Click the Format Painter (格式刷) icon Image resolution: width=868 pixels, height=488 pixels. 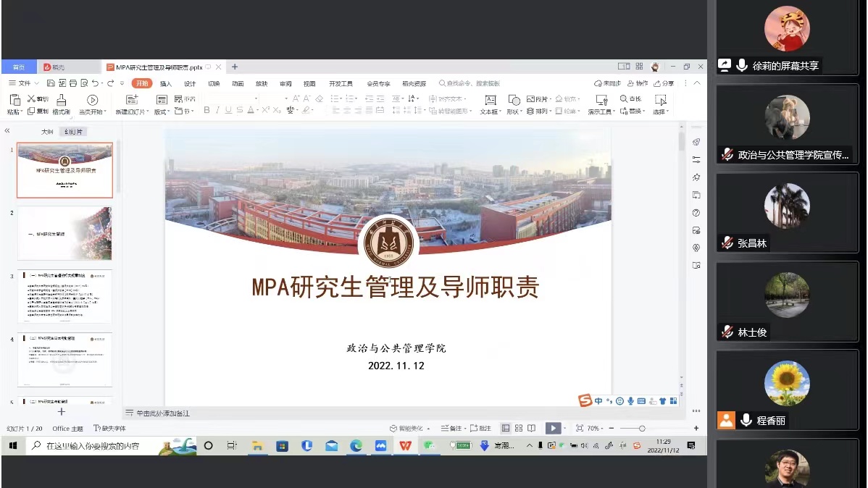pyautogui.click(x=61, y=100)
